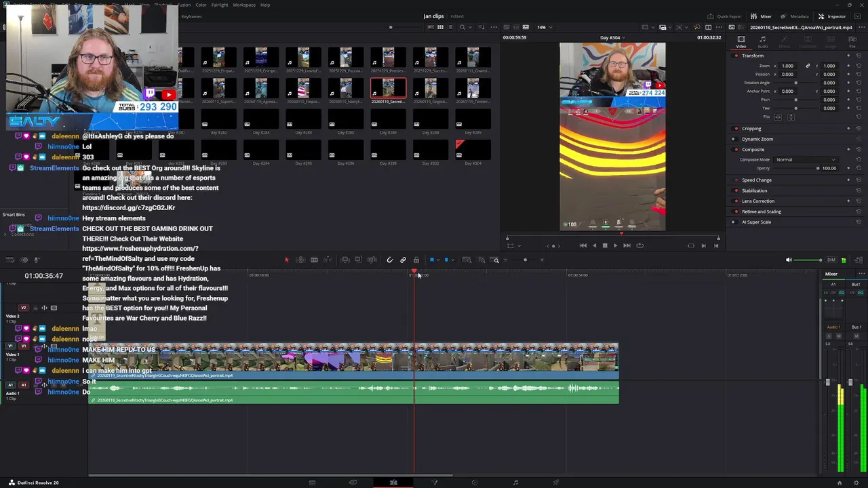The image size is (868, 488).
Task: Select the arrow Selection mode tool
Action: 286,260
